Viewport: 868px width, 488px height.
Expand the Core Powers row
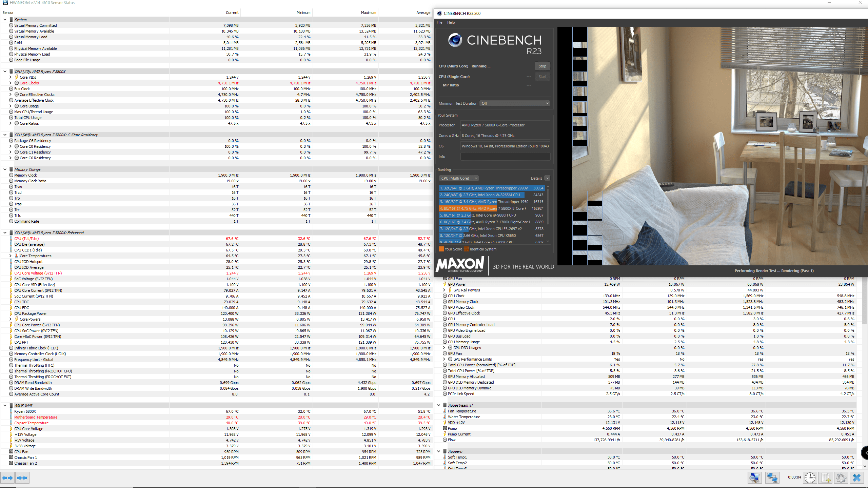click(10, 319)
